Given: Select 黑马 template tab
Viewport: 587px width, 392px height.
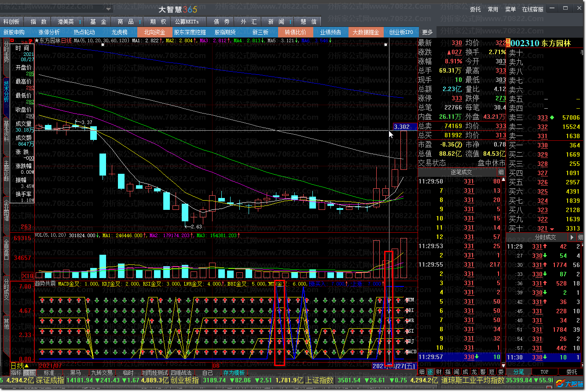Looking at the screenshot, I should point(76,372).
